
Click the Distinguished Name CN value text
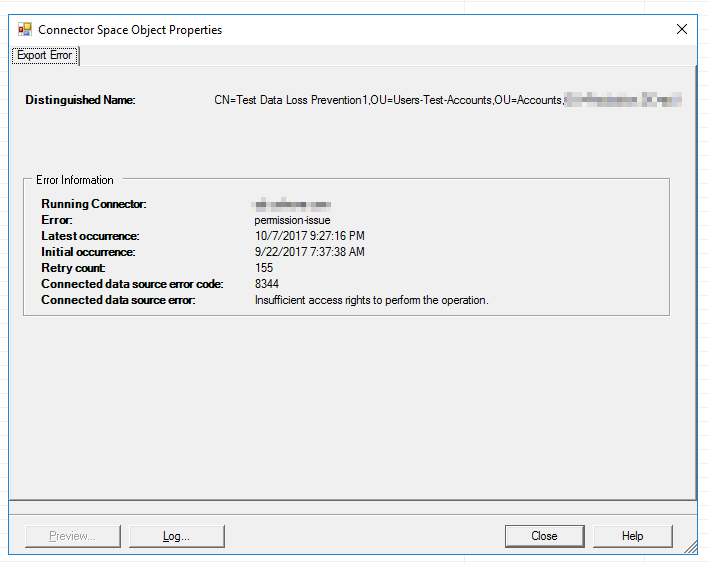click(x=388, y=100)
